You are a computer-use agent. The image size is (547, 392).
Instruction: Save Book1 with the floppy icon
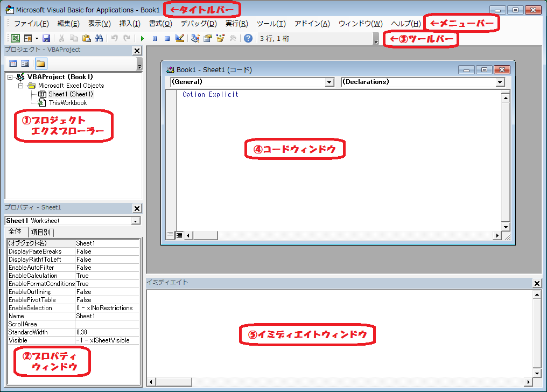tap(46, 38)
